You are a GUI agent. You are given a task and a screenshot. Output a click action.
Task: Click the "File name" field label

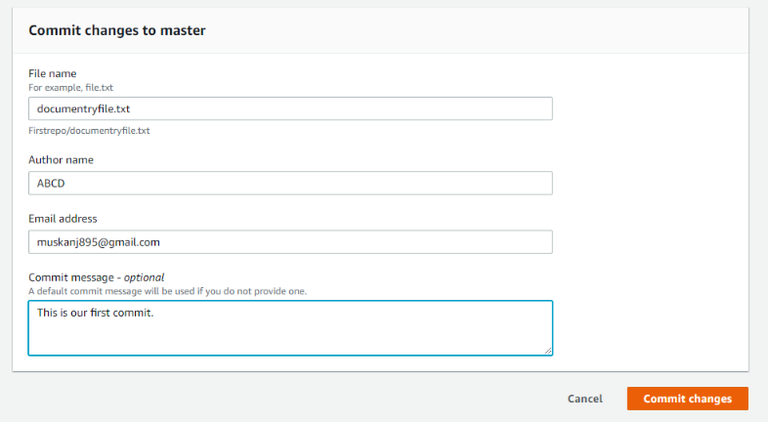pos(52,74)
